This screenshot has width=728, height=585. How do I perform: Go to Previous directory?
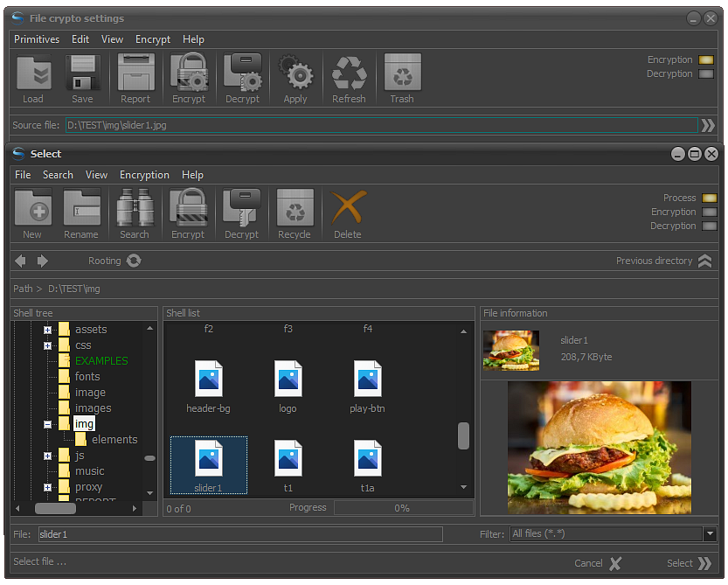tap(664, 261)
